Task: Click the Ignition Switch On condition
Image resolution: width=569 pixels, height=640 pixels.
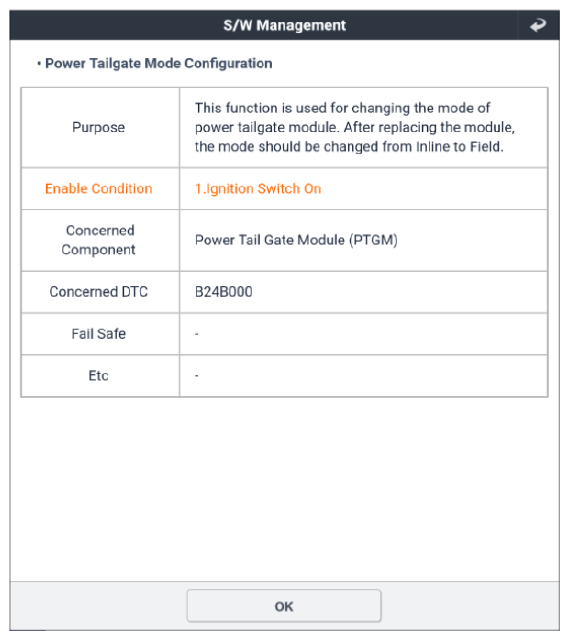Action: coord(258,189)
